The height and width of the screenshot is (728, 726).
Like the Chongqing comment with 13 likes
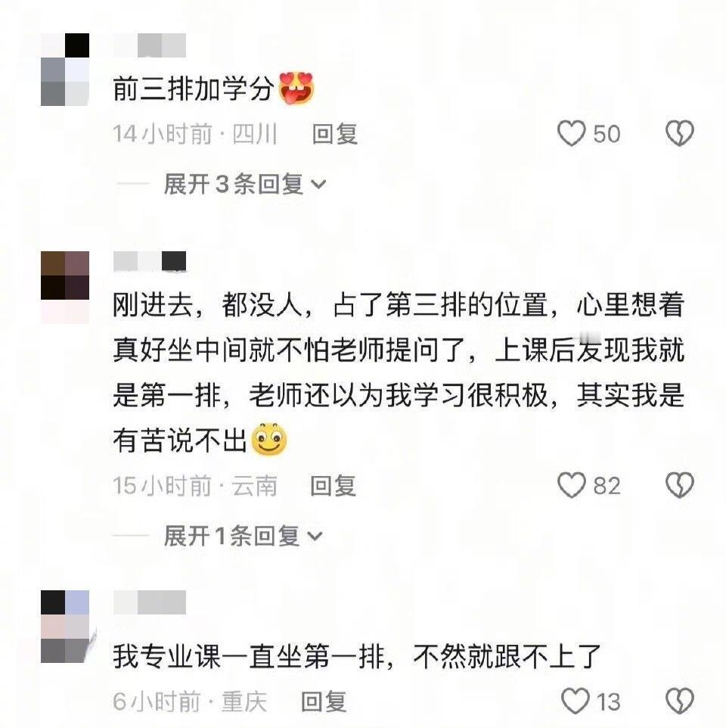576,701
